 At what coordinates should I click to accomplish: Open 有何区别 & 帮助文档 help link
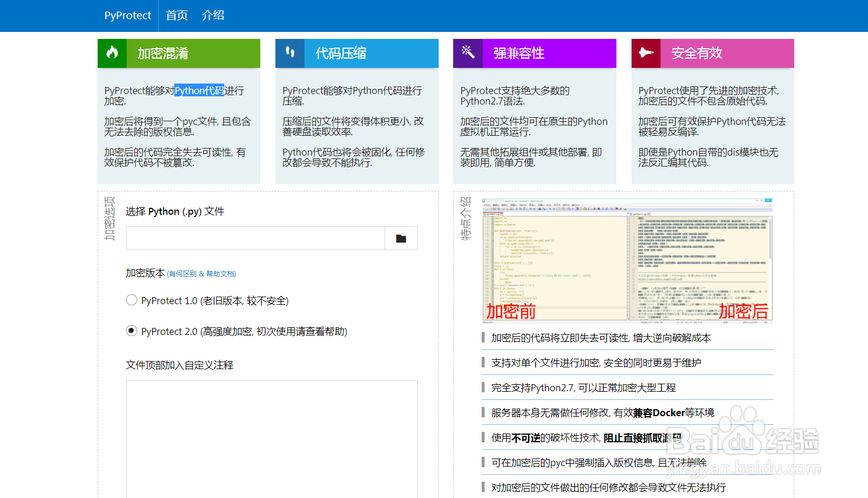click(x=202, y=274)
